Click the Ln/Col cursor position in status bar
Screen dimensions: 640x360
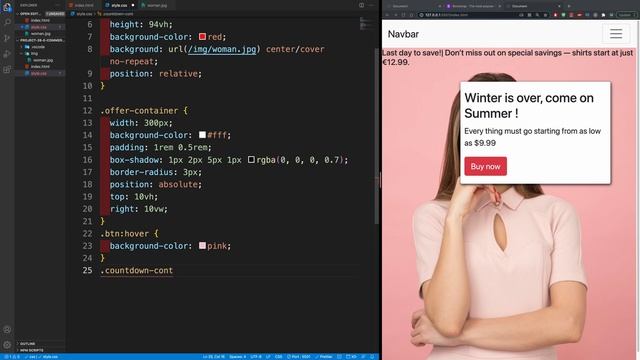214,357
